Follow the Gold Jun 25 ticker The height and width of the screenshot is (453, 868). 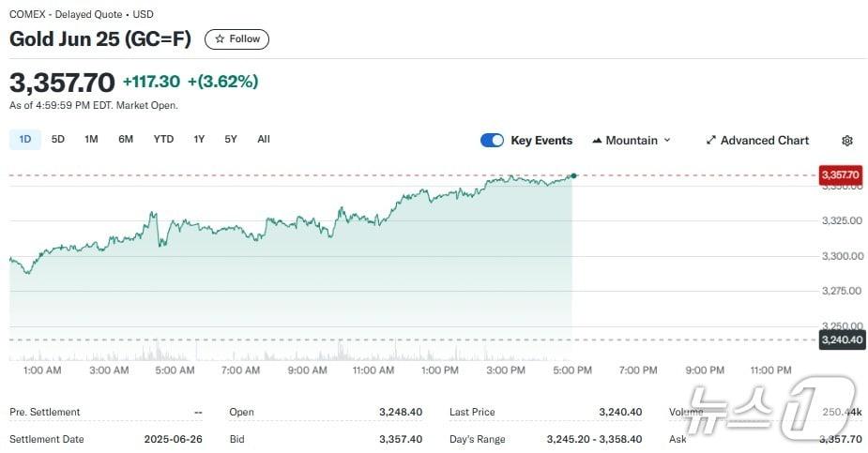[x=237, y=39]
